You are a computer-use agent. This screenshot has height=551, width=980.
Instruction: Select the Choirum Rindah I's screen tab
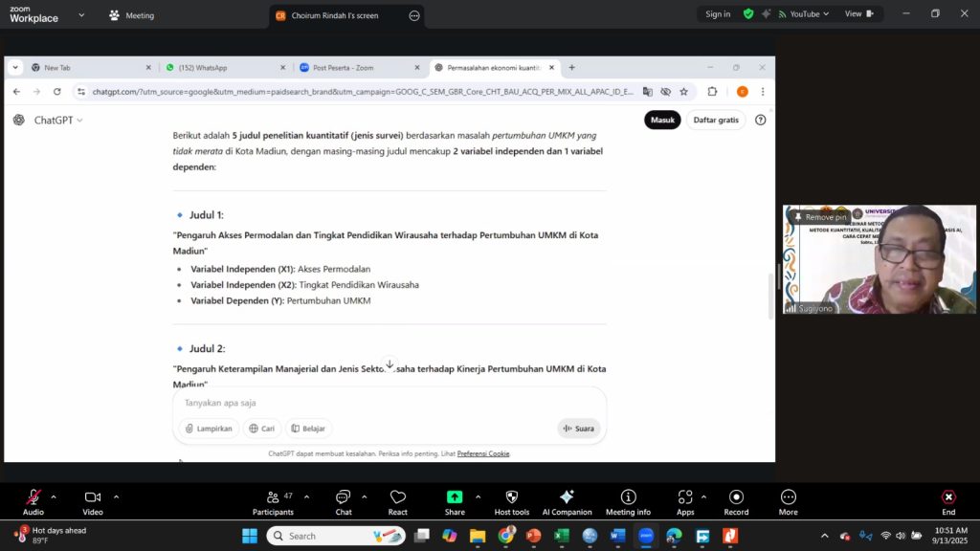click(335, 15)
